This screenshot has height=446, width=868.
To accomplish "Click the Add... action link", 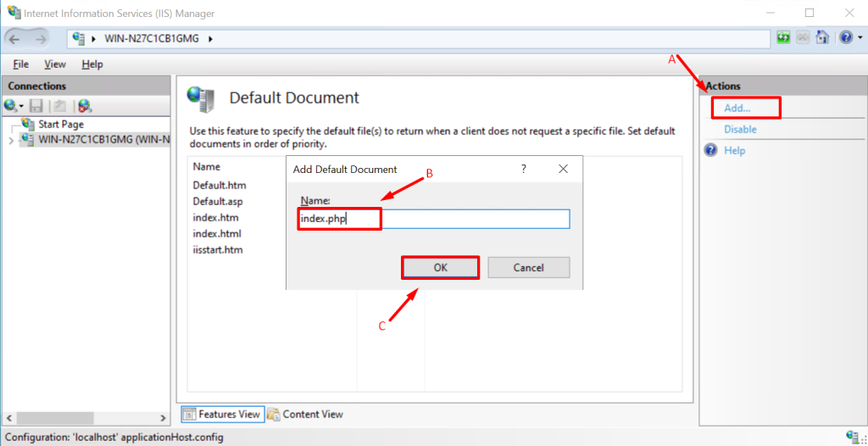I will pos(737,108).
